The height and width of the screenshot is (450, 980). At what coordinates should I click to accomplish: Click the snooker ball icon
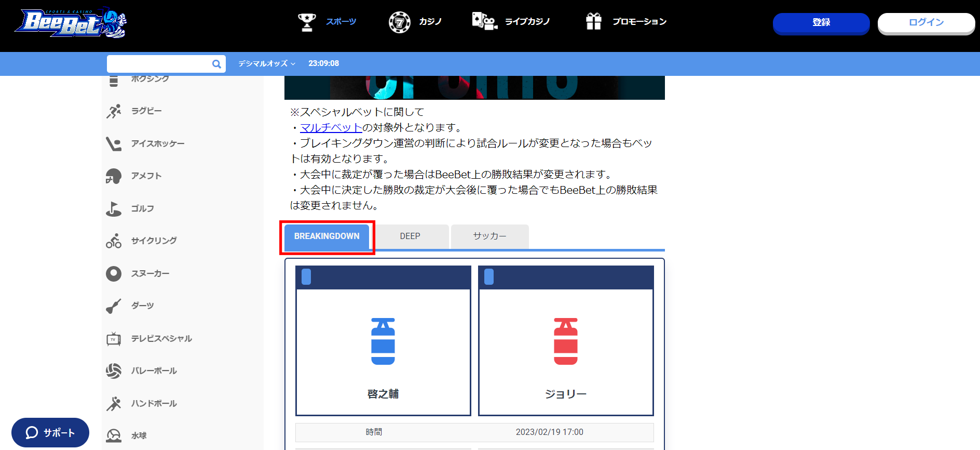pyautogui.click(x=114, y=273)
